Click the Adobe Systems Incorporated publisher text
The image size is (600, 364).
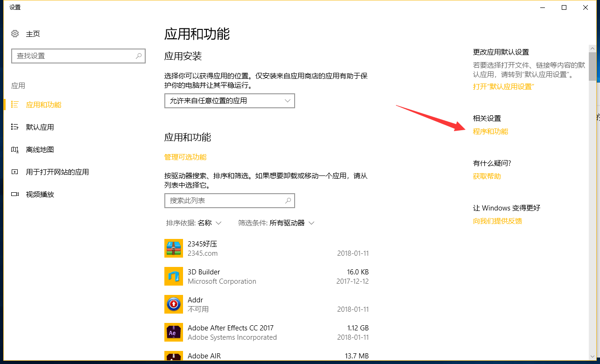232,337
